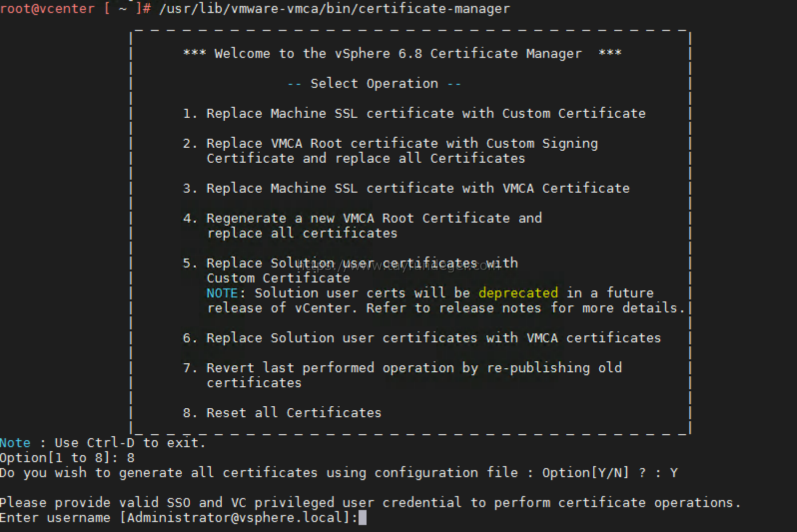The width and height of the screenshot is (797, 532).
Task: Click option 2 Replace VMCA Root certificate line
Action: [391, 143]
